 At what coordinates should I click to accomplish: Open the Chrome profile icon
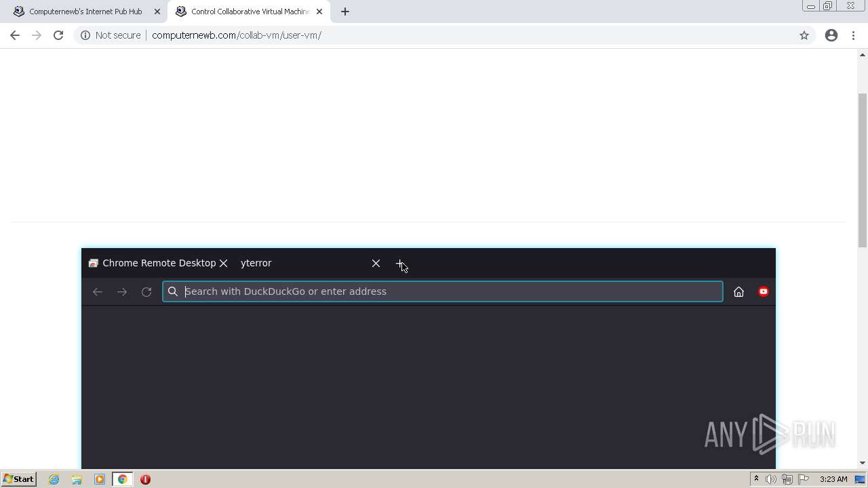pyautogui.click(x=831, y=35)
